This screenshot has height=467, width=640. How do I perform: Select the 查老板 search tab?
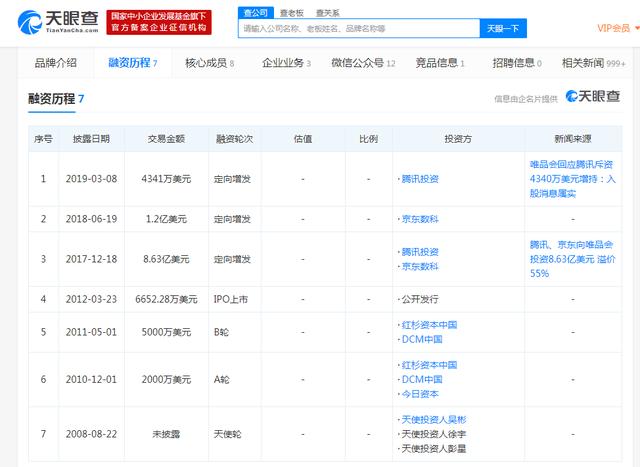coord(291,13)
